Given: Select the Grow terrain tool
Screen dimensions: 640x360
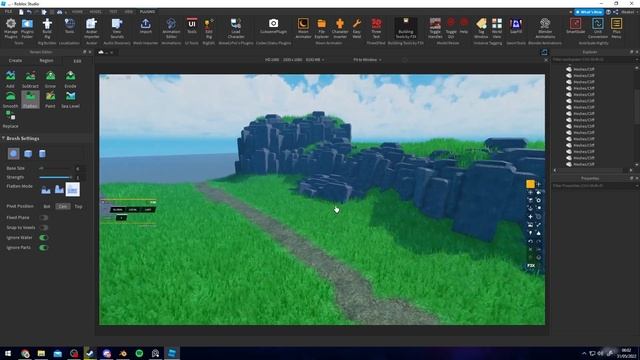Looking at the screenshot, I should click(50, 79).
